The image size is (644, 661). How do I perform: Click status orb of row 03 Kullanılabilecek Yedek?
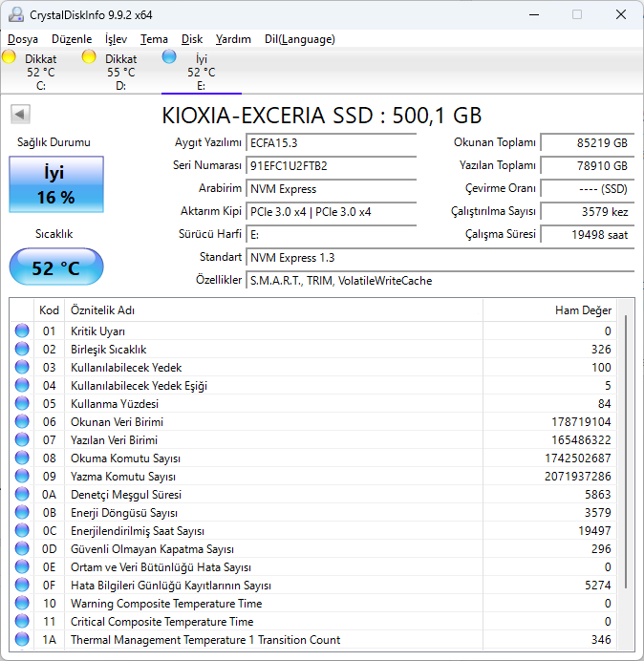[22, 367]
